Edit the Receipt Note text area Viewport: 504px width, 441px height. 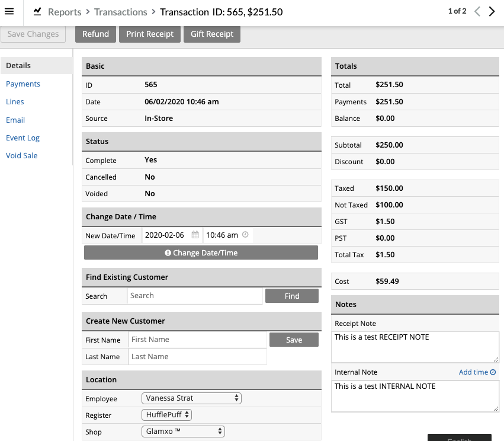415,347
